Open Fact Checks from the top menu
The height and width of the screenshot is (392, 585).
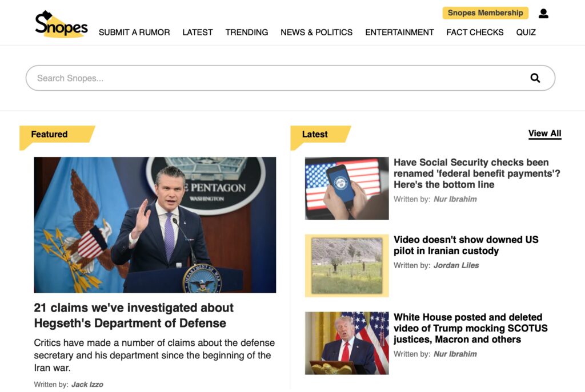475,33
